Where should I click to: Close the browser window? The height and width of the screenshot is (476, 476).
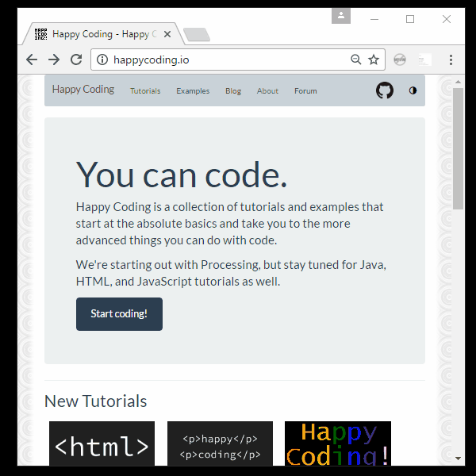446,19
